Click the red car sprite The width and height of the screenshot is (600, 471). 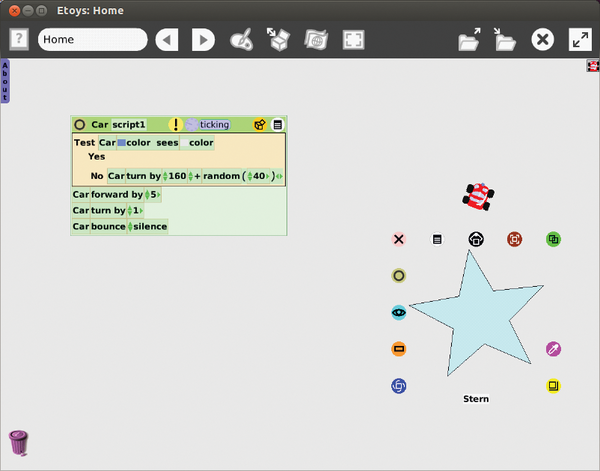click(478, 197)
